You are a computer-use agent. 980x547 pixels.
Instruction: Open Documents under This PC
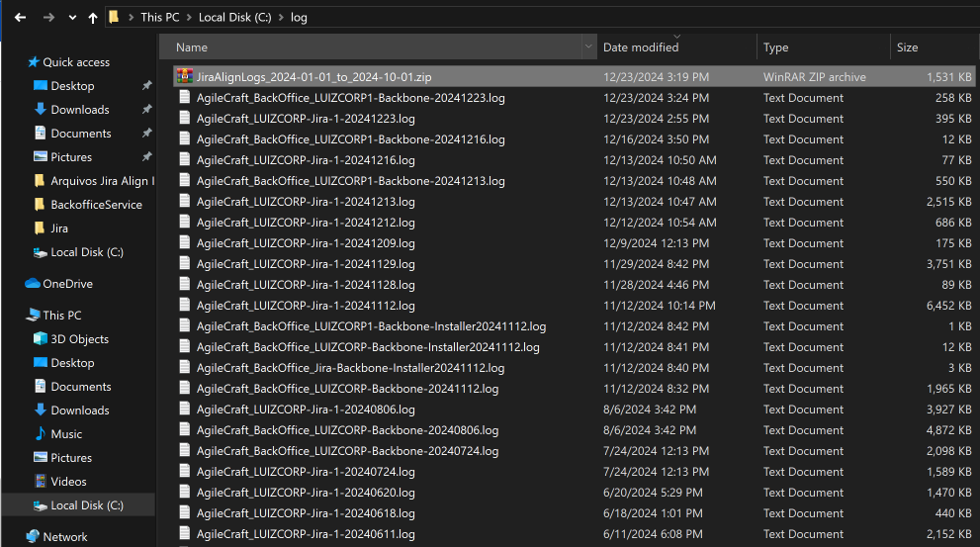coord(81,387)
